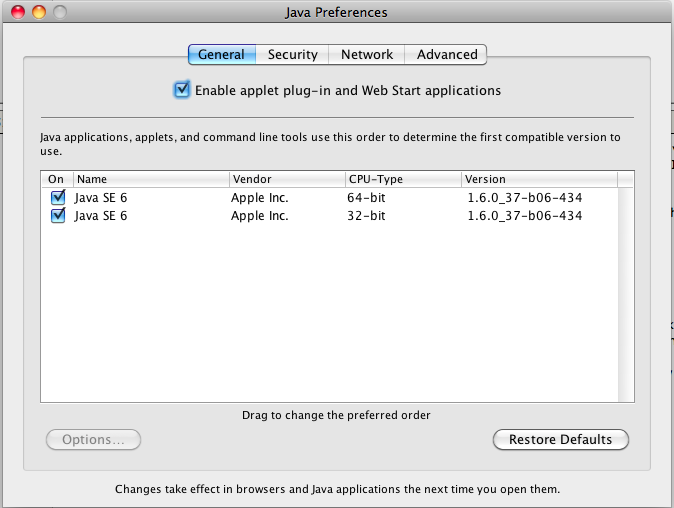Screen dimensions: 674x508
Task: Uncheck the 64-bit Java SE 6 checkbox
Action: pos(58,197)
